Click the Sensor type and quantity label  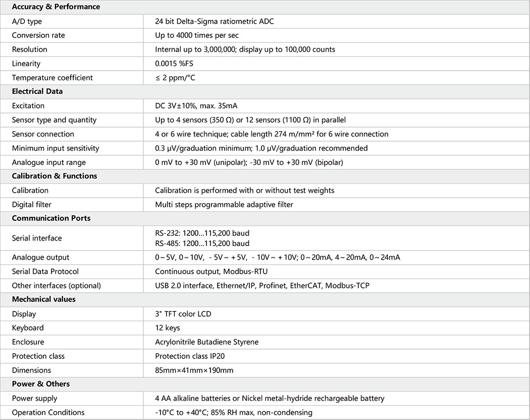(54, 120)
